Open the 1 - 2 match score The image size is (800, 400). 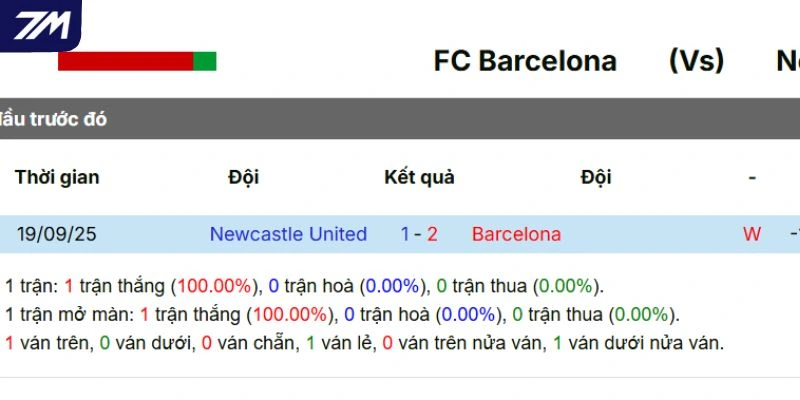(x=419, y=234)
